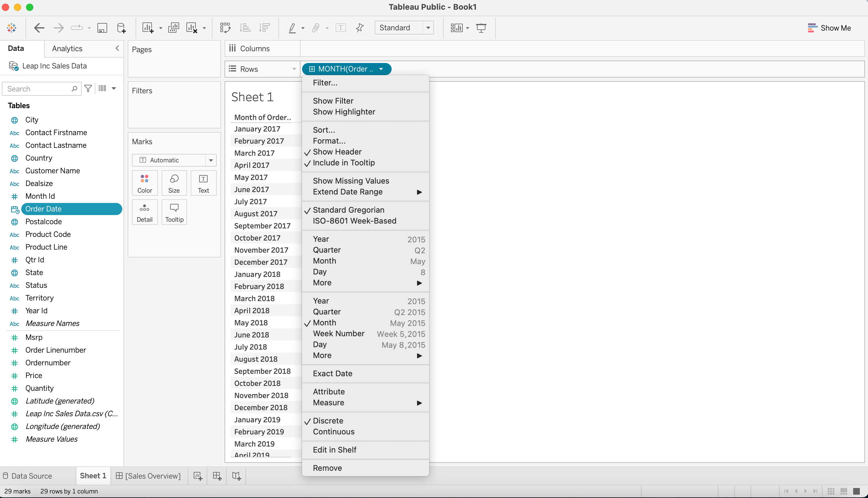
Task: Click the Tooltip marks card
Action: (x=174, y=212)
